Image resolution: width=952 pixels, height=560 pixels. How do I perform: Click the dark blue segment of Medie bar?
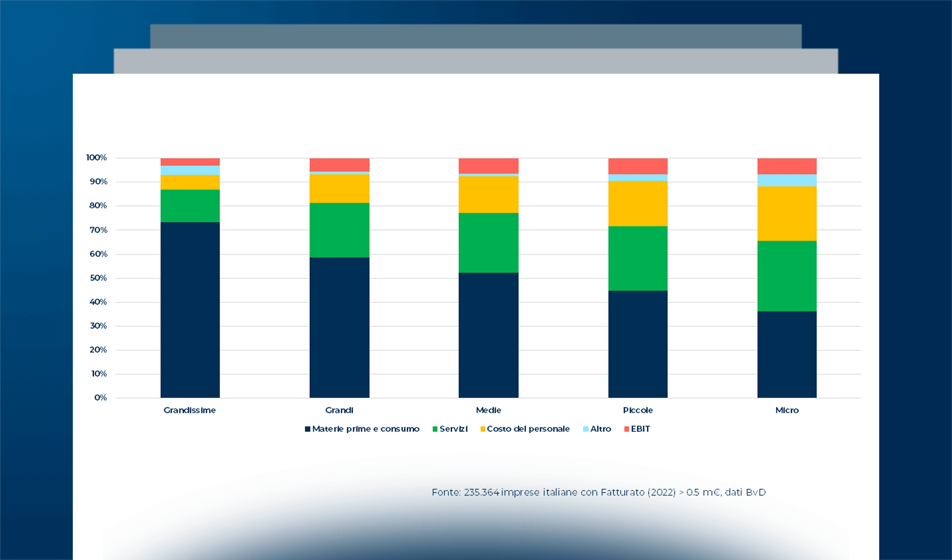point(488,335)
